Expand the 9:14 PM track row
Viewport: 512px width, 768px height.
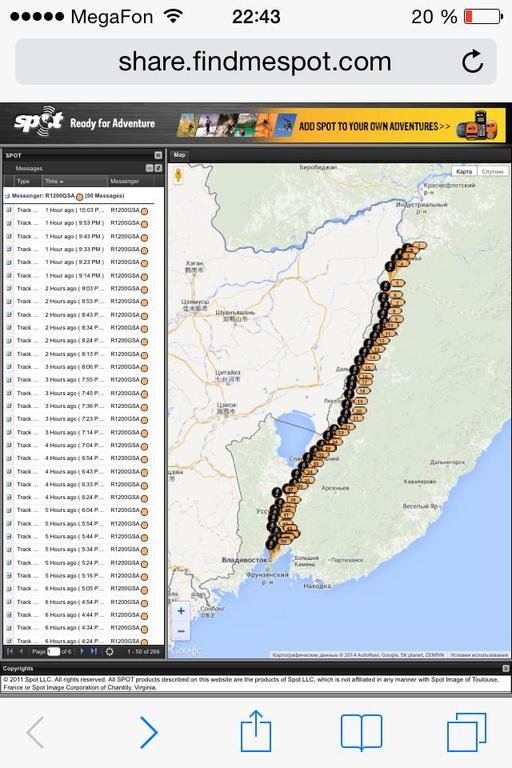(x=9, y=275)
